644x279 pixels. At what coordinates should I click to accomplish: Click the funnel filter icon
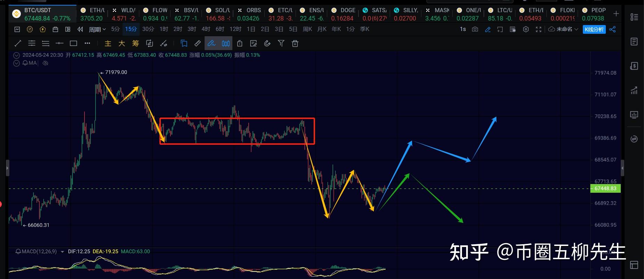coord(281,43)
